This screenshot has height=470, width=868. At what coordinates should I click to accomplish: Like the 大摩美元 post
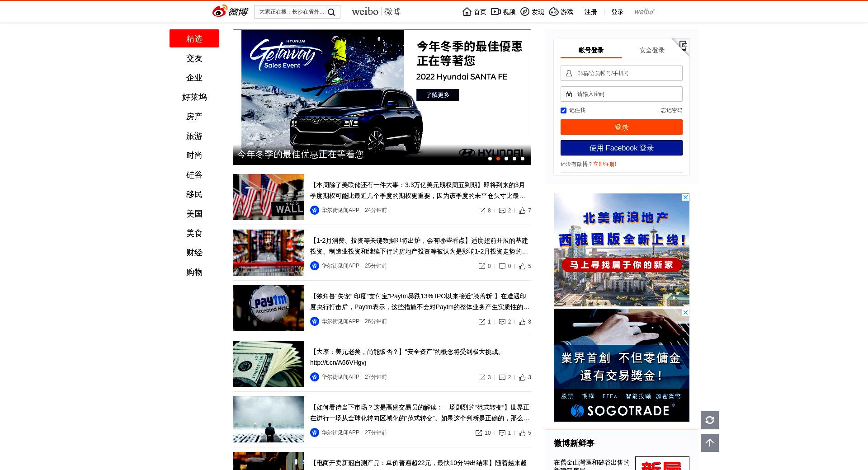click(x=522, y=377)
